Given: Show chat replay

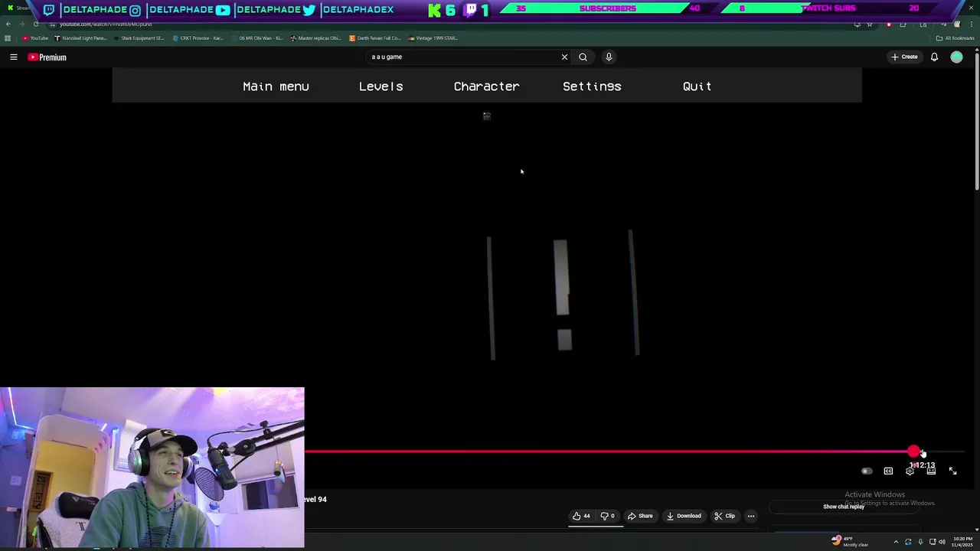Looking at the screenshot, I should (x=843, y=507).
